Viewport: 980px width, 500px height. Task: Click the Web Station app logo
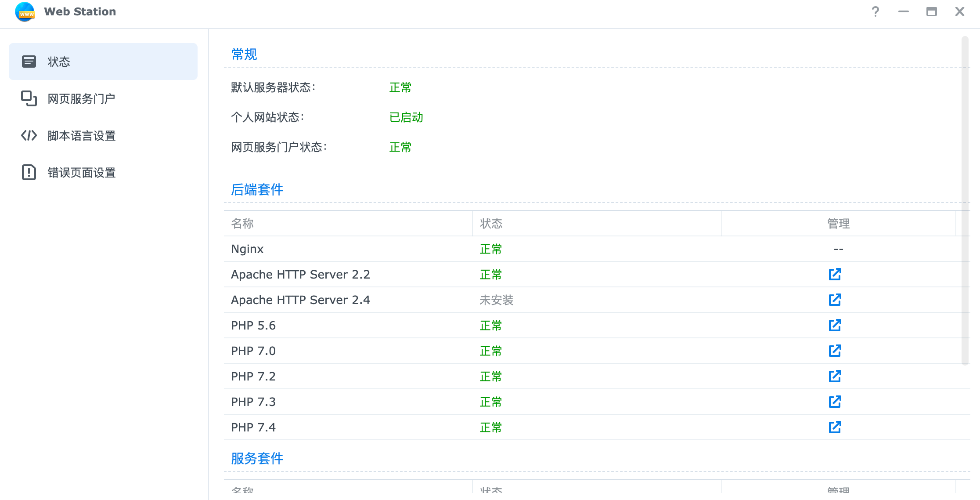[25, 11]
